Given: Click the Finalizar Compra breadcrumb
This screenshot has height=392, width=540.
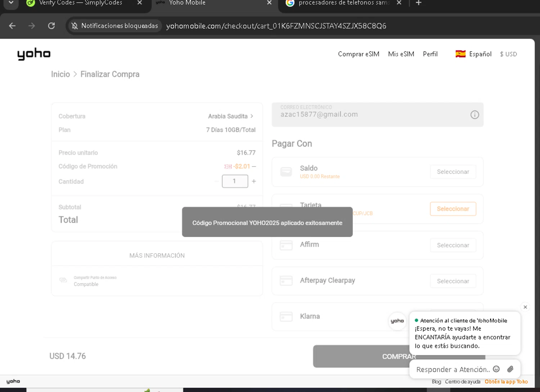Looking at the screenshot, I should [110, 74].
